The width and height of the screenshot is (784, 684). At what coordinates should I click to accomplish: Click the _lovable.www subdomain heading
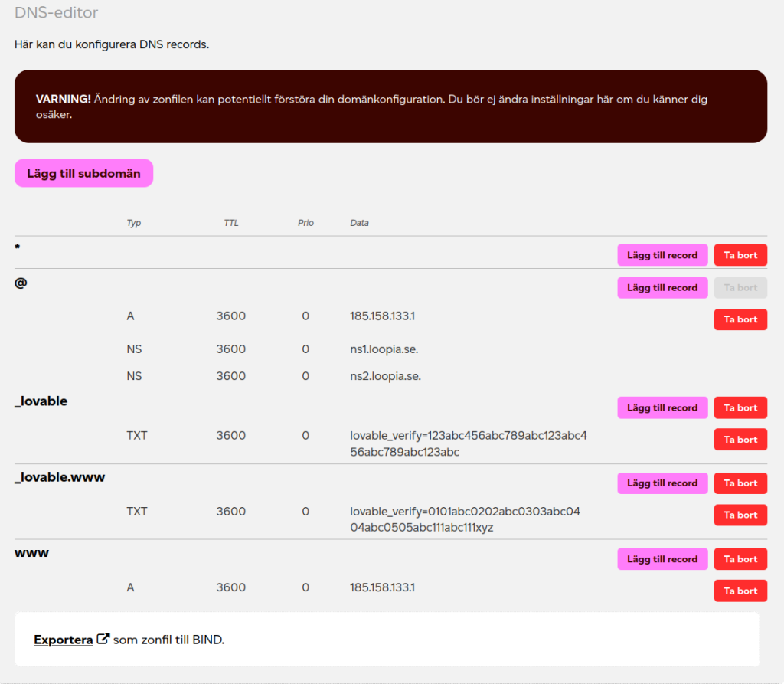coord(60,477)
